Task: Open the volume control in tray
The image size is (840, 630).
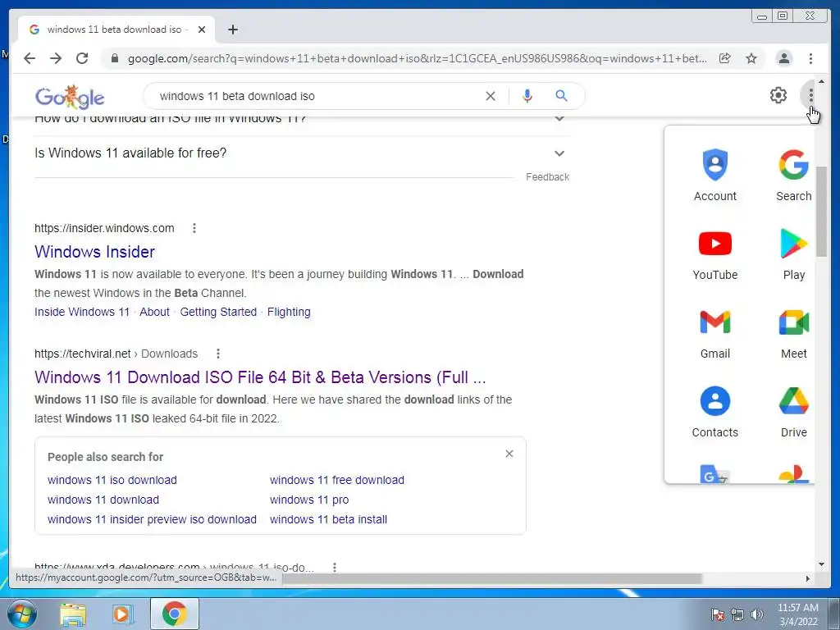Action: (x=756, y=614)
